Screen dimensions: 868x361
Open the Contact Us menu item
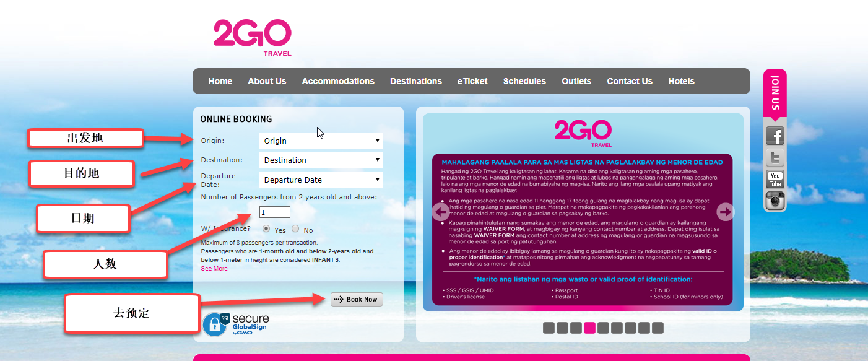tap(630, 81)
